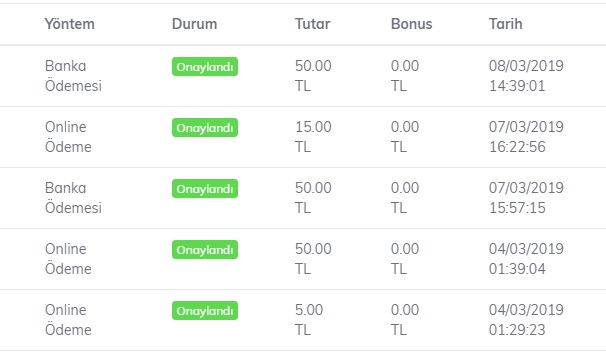The width and height of the screenshot is (606, 360).
Task: Click date 08/03/2019 14:39:01
Action: (x=526, y=76)
